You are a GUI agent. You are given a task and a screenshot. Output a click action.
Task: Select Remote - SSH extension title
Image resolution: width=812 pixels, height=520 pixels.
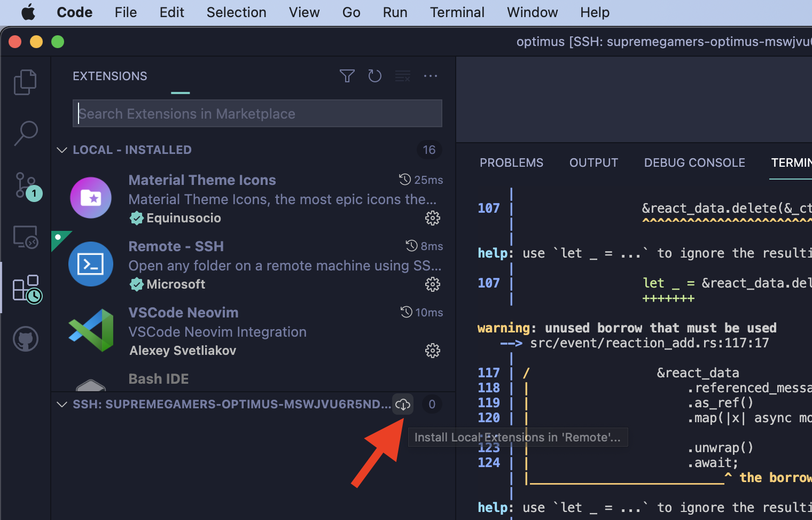point(176,246)
